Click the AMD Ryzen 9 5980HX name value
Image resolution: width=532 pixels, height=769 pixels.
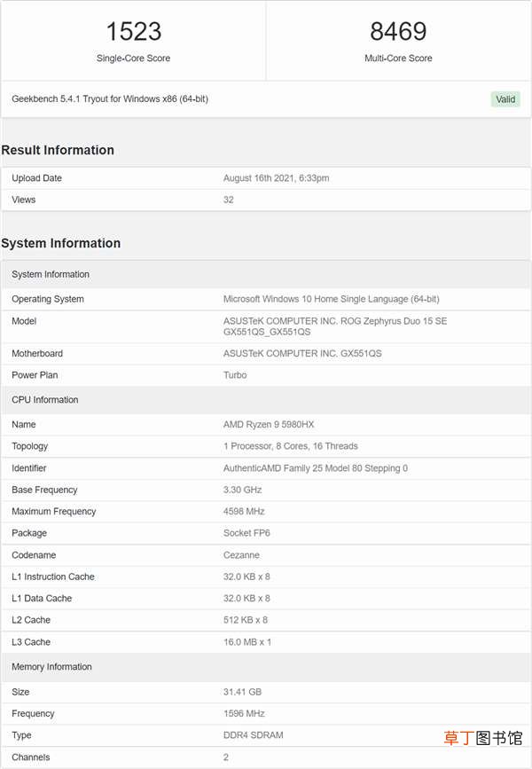pos(269,425)
